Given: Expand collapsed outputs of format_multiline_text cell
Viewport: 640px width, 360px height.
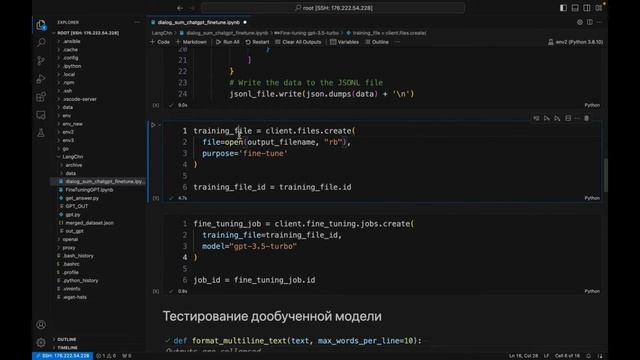Looking at the screenshot, I should [x=213, y=351].
